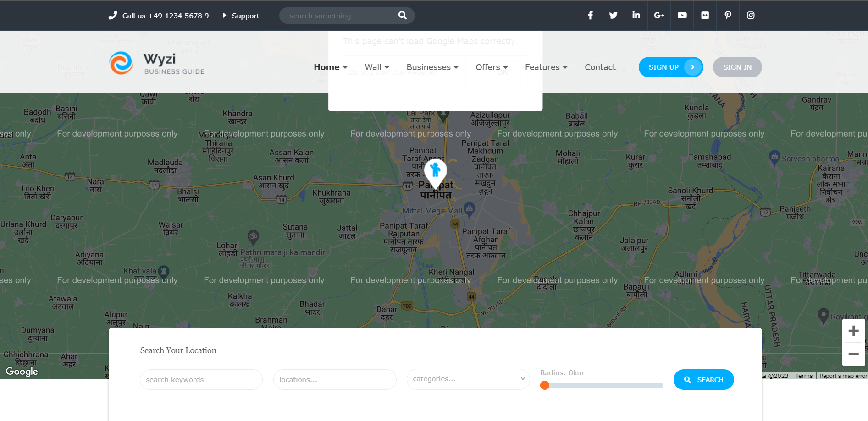This screenshot has width=868, height=421.
Task: Open the Contact page
Action: [600, 67]
